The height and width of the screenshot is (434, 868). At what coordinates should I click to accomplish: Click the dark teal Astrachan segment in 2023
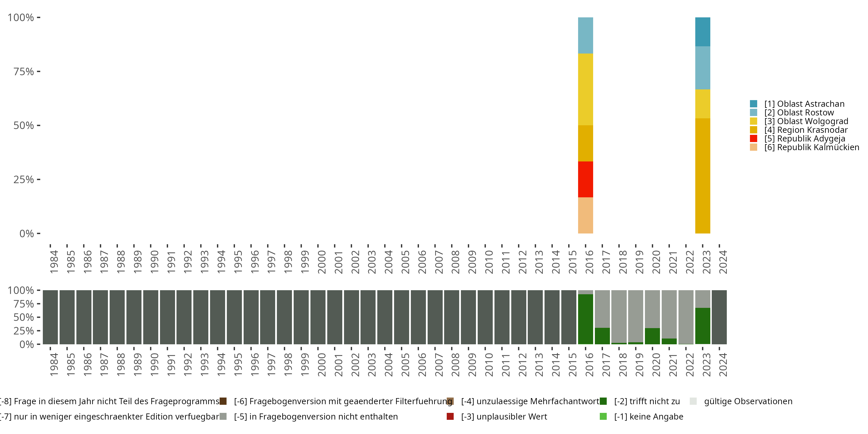click(703, 32)
